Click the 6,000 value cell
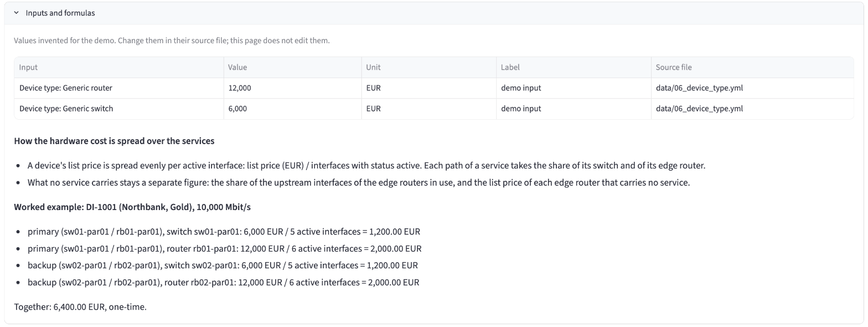The width and height of the screenshot is (868, 327). (x=292, y=109)
